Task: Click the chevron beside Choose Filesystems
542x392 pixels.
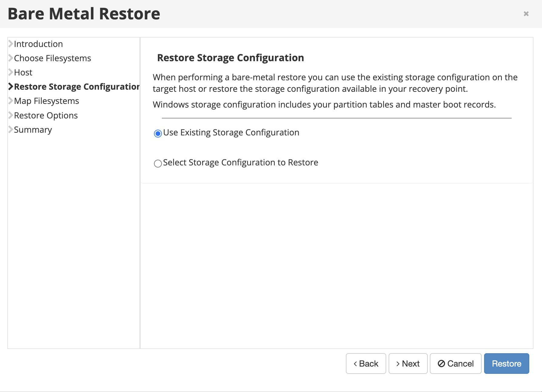Action: [11, 58]
